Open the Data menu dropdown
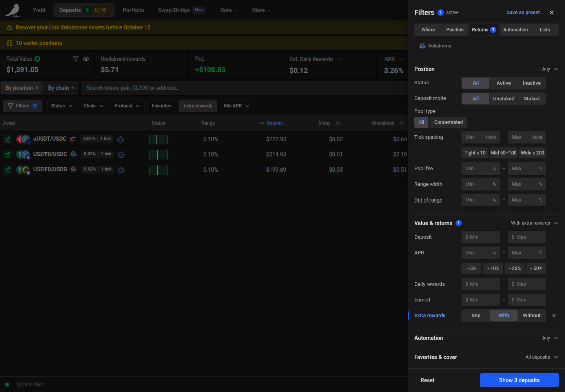Viewport: 565px width, 392px height. point(229,10)
